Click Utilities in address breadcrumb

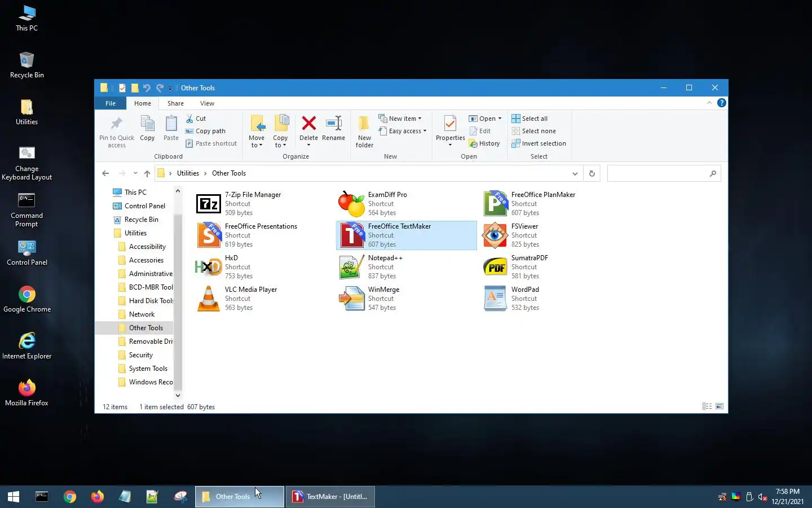click(188, 173)
